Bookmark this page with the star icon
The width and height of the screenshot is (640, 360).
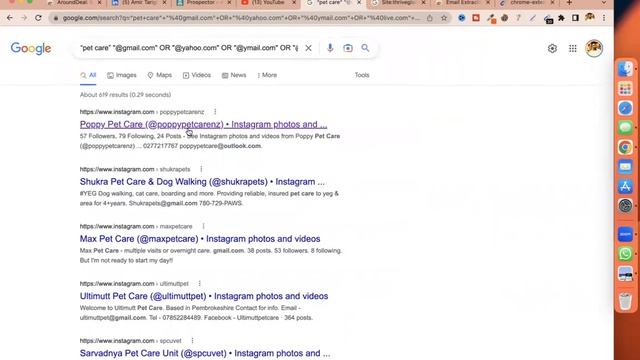(444, 18)
